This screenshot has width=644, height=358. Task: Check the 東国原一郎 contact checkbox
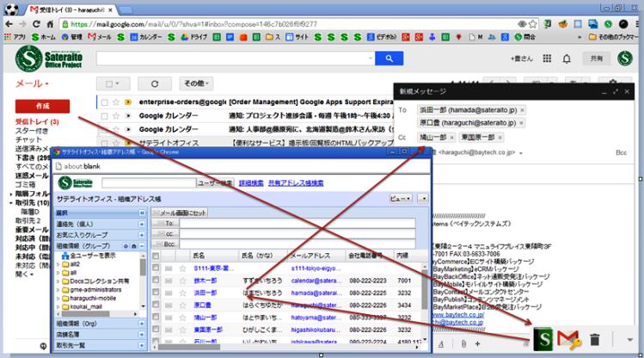(156, 330)
